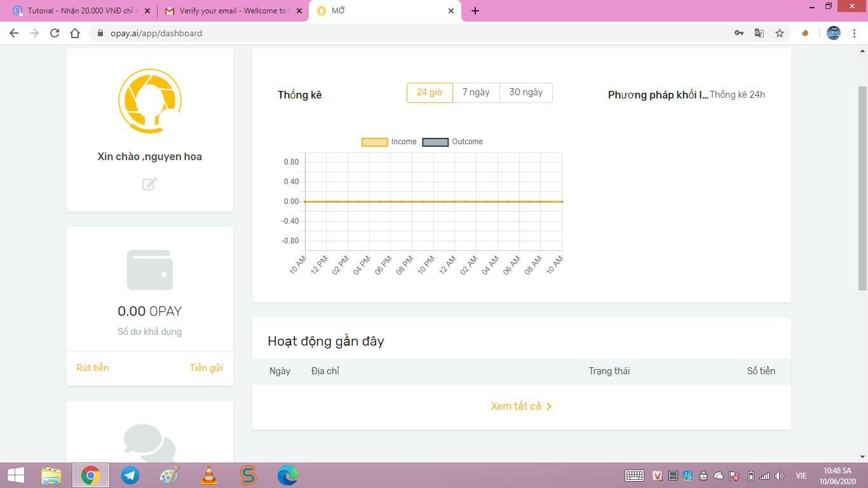The image size is (868, 488).
Task: Close the Verify your email tab
Action: (299, 11)
